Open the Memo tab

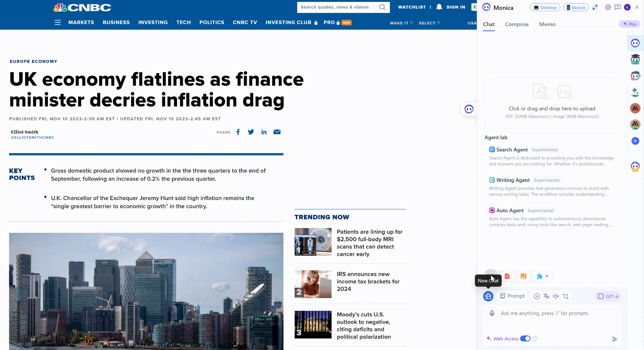pos(547,24)
